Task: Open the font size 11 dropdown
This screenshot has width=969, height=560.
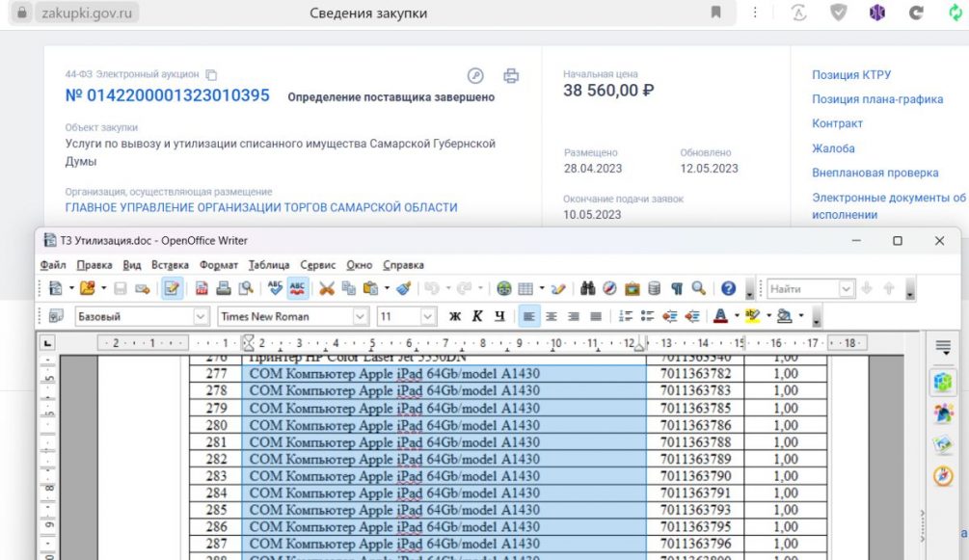Action: (428, 316)
